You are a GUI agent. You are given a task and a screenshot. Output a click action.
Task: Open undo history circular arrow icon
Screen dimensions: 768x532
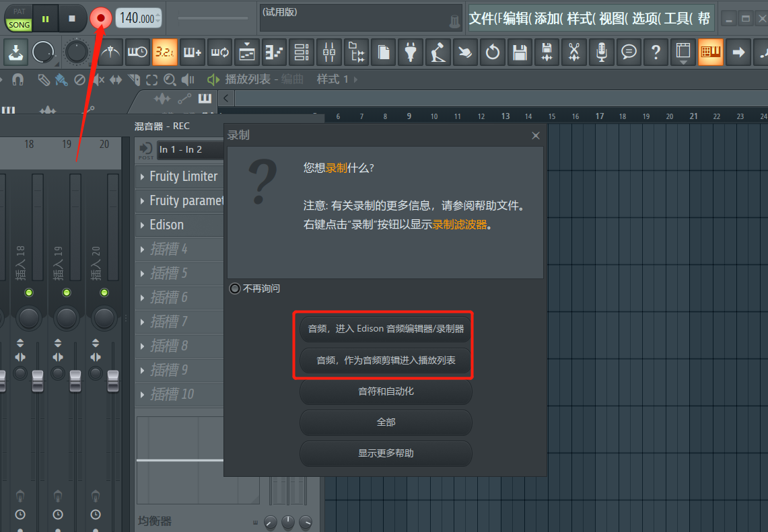coord(492,52)
